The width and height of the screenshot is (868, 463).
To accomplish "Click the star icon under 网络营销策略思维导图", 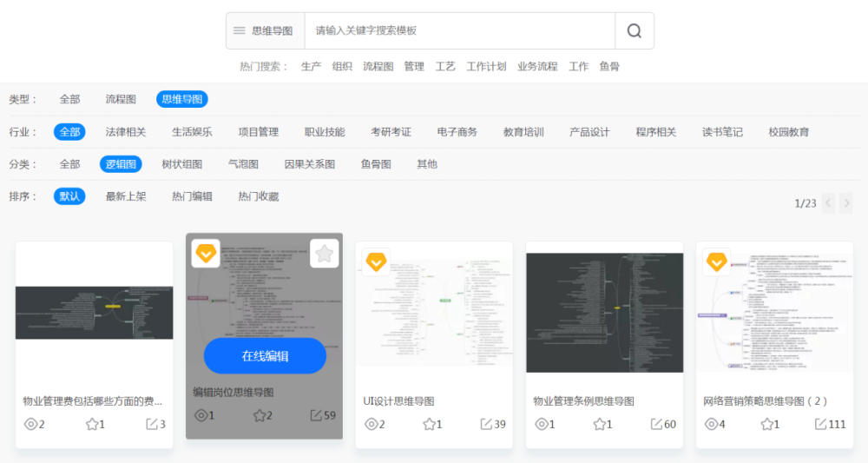I will [766, 424].
